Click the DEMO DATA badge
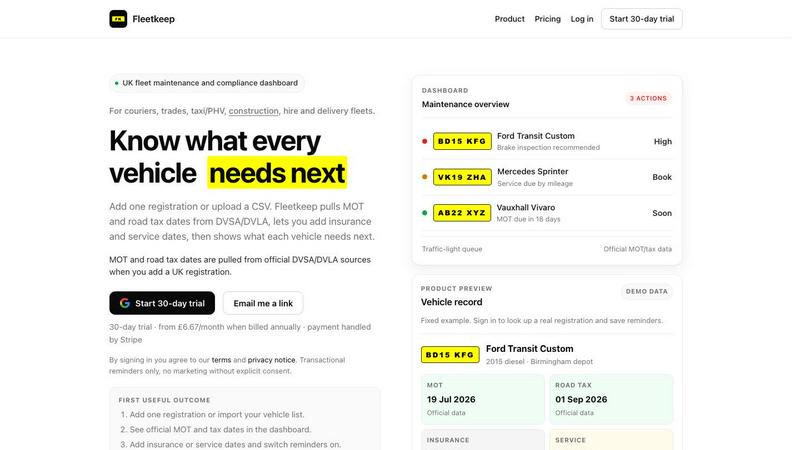Screen dimensions: 800x450 point(646,291)
